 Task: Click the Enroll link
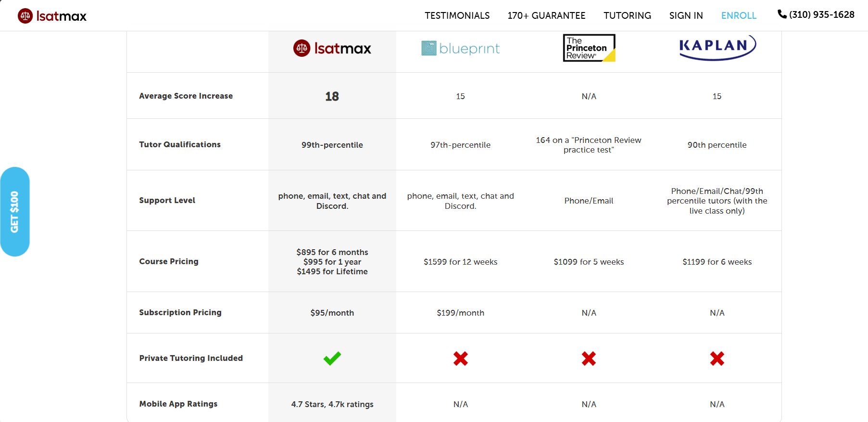pyautogui.click(x=739, y=15)
